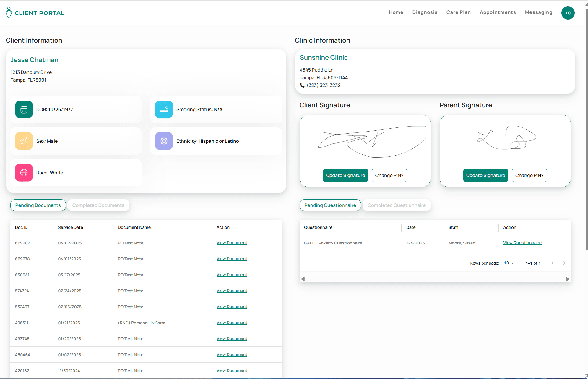Click the right arrow of questionnaire horizontal scrollbar

[567, 279]
